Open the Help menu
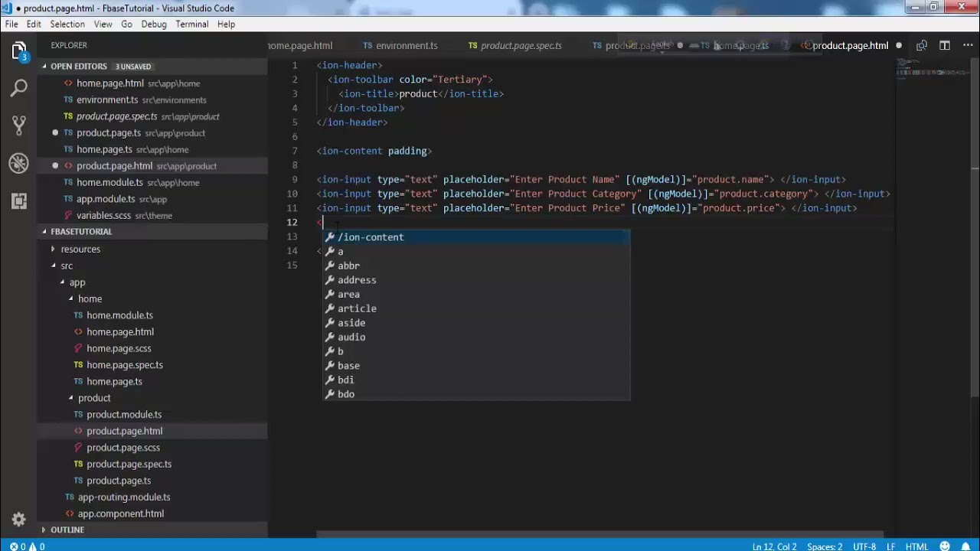Image resolution: width=980 pixels, height=551 pixels. 226,24
